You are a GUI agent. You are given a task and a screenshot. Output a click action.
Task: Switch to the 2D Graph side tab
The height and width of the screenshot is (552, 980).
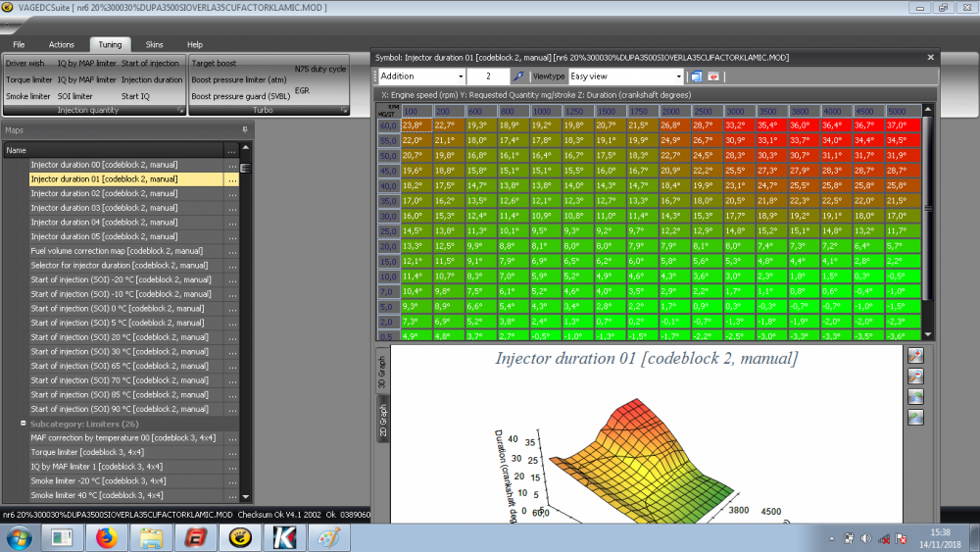click(382, 420)
